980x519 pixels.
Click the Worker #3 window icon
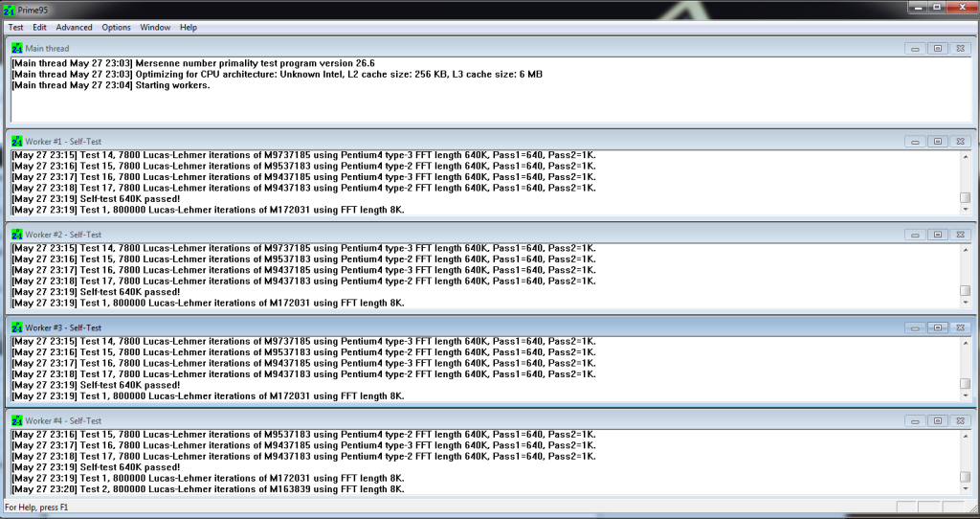click(x=16, y=327)
